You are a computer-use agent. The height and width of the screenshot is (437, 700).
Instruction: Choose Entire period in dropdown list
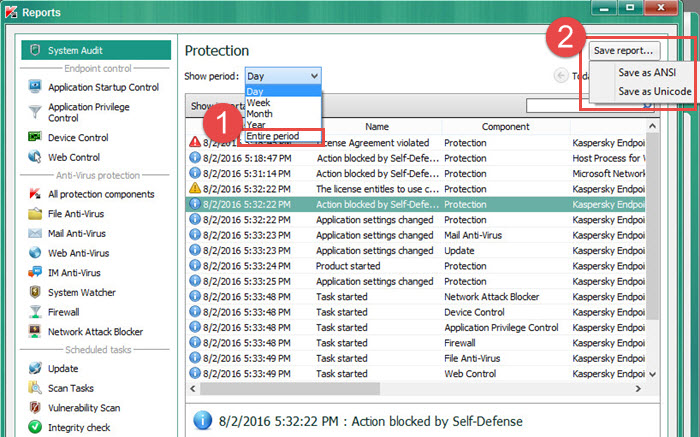283,136
